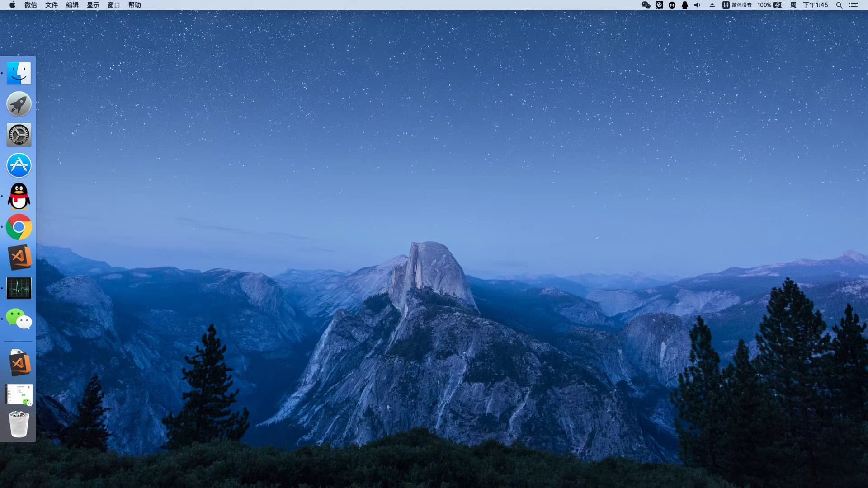Launch Launchpad rocket icon in dock
The image size is (868, 488).
(19, 104)
